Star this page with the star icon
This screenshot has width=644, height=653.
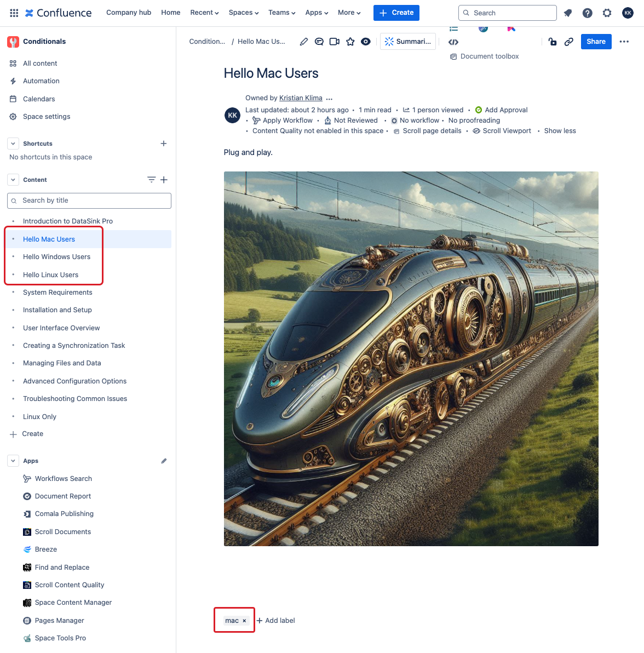click(x=350, y=42)
